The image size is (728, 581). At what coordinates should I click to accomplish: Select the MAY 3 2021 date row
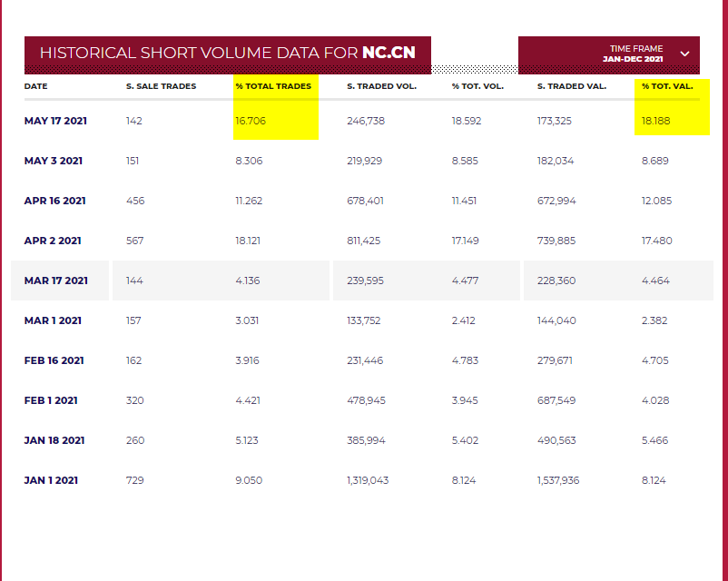(x=54, y=161)
